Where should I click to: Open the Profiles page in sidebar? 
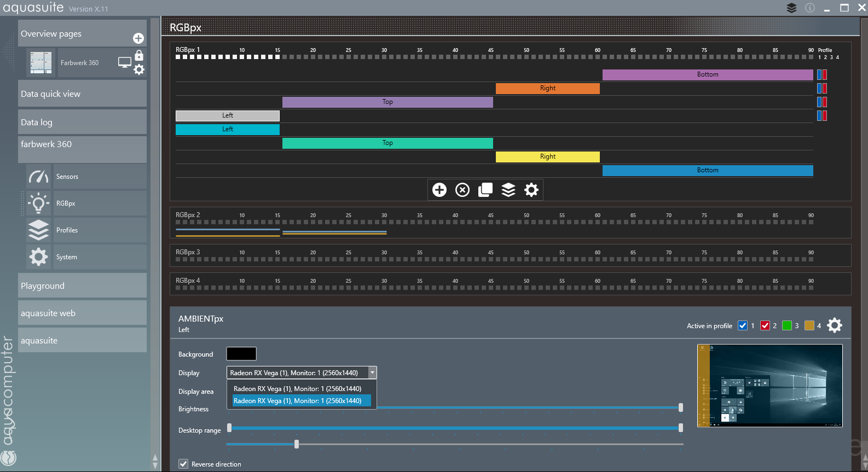click(x=67, y=230)
